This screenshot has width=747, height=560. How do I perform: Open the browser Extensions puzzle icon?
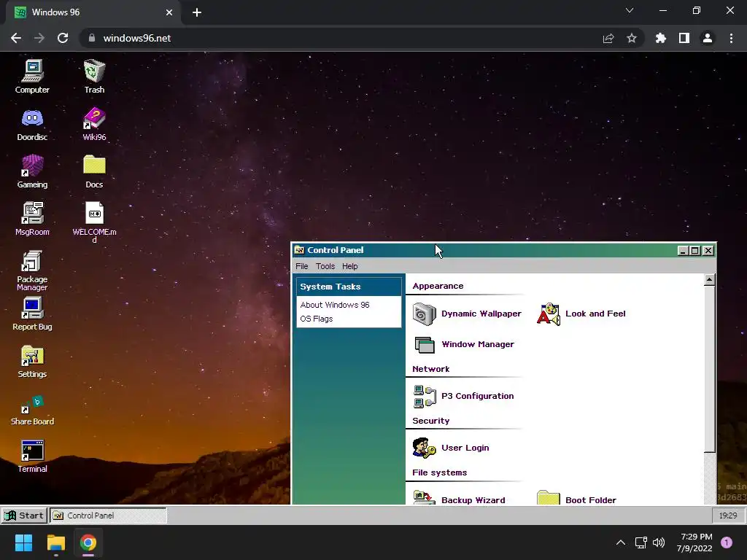661,38
